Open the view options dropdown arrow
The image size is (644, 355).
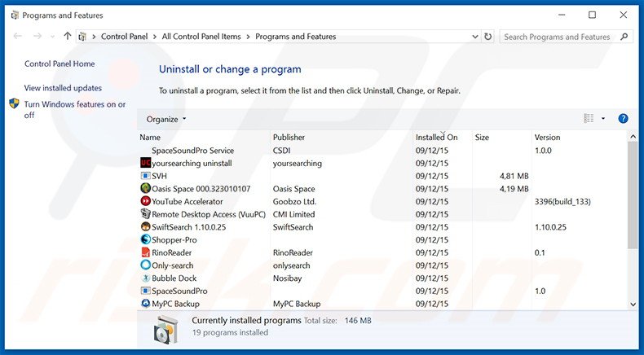(x=603, y=119)
